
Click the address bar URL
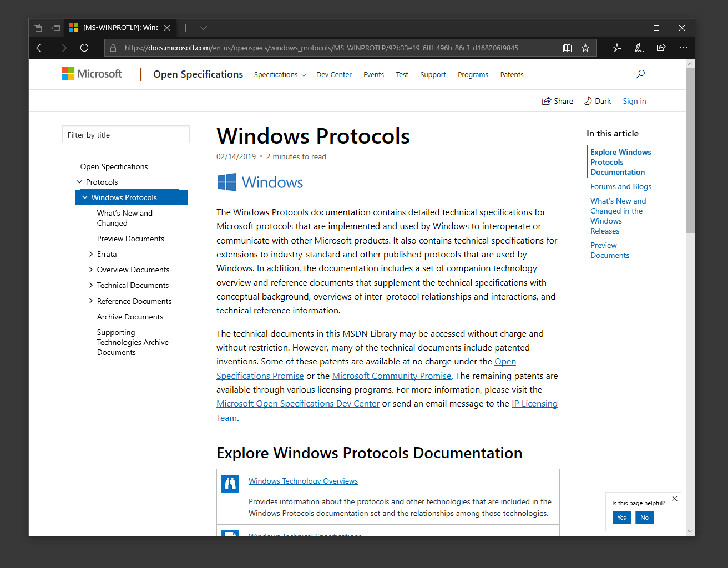[321, 48]
